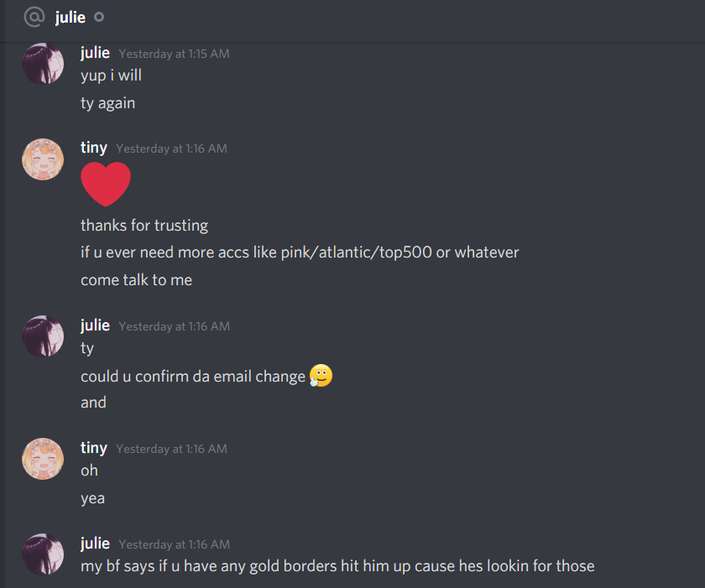Click the thinking emoji after "email change"
This screenshot has width=705, height=588.
pyautogui.click(x=321, y=376)
